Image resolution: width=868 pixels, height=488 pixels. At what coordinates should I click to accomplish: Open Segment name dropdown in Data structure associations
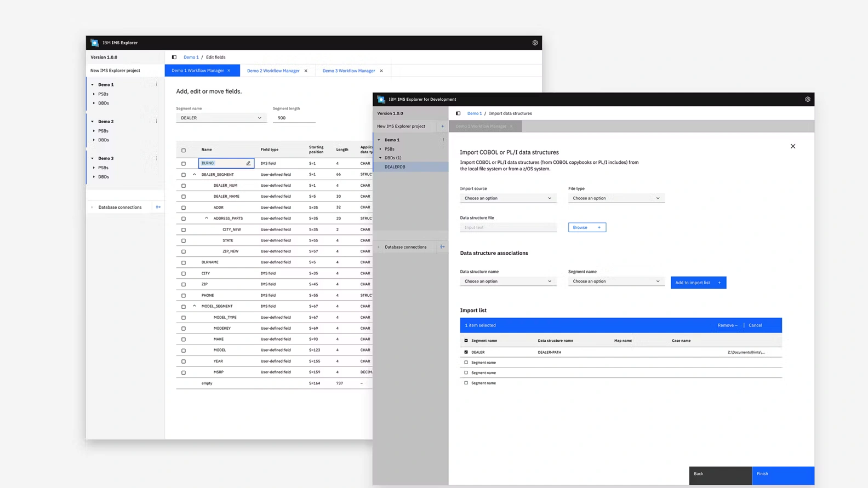616,282
